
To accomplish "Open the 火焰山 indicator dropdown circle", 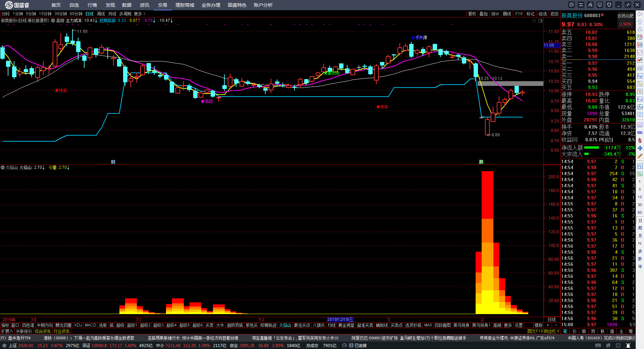I will coord(3,167).
